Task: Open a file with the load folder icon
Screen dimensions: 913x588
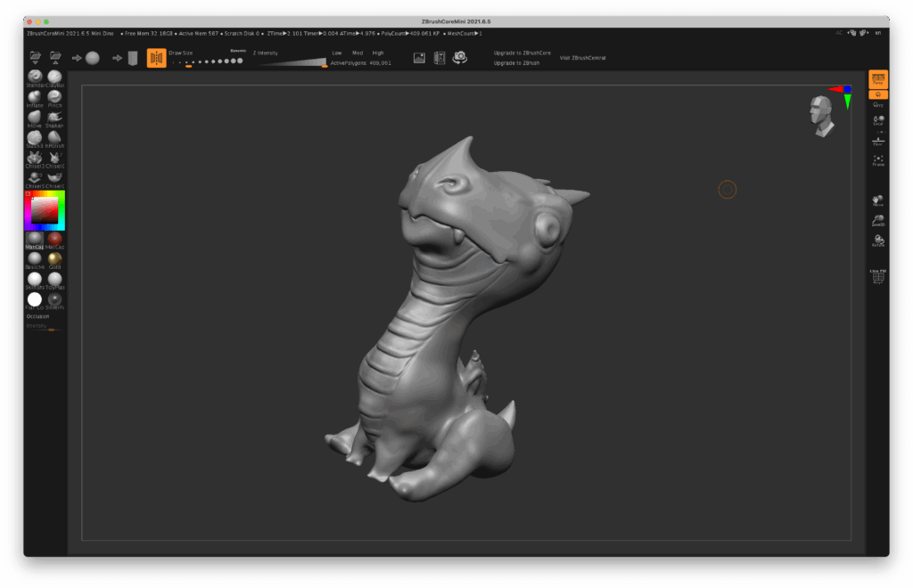Action: pos(35,57)
